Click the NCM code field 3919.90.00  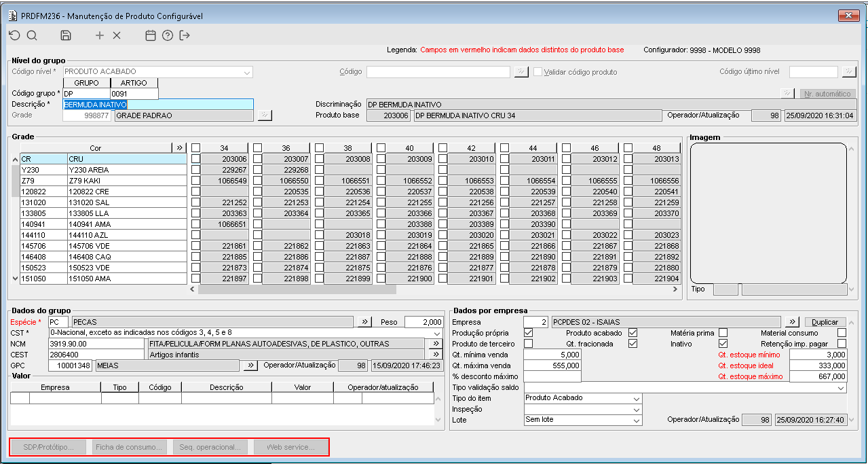pyautogui.click(x=97, y=344)
